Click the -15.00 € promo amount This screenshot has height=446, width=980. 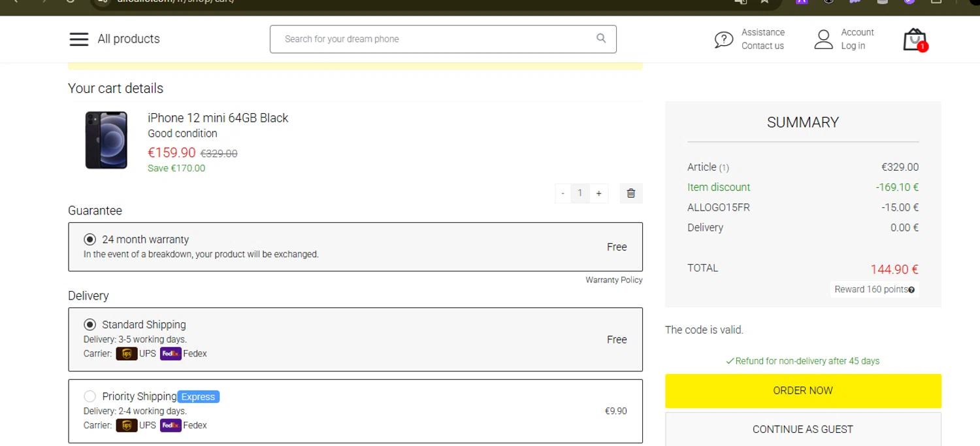click(x=900, y=207)
